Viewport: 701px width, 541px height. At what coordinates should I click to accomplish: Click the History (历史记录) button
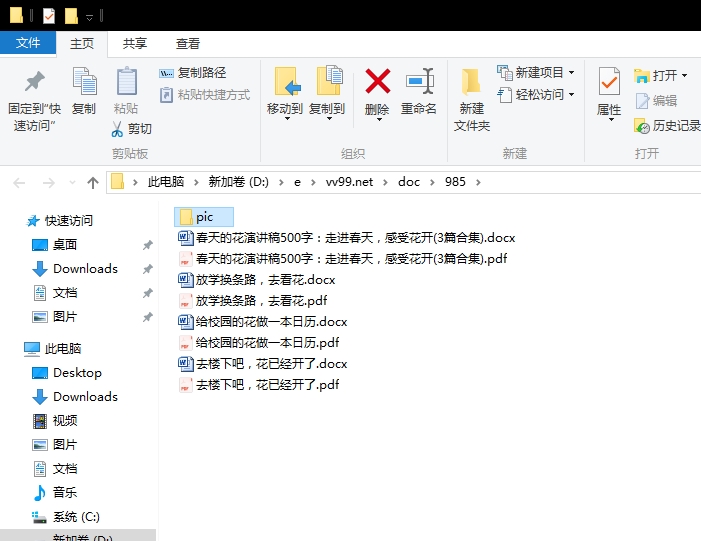coord(667,126)
